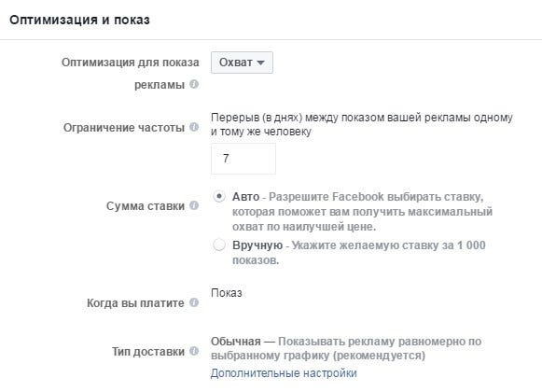This screenshot has height=392, width=542.
Task: Select the Авто bid radio button
Action: tap(219, 196)
